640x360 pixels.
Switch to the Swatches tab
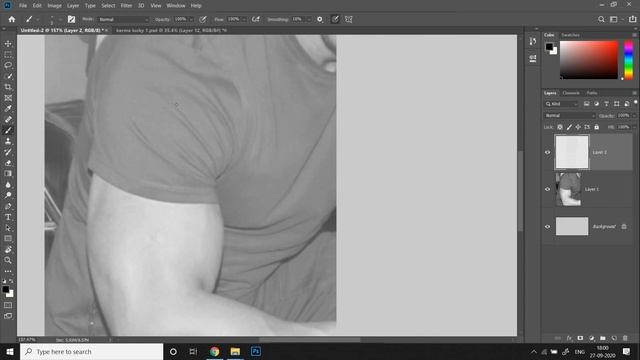coord(570,35)
